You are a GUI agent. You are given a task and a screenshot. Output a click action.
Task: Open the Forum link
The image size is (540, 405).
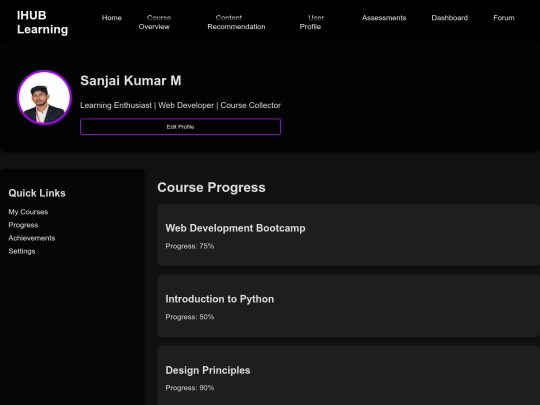point(503,18)
